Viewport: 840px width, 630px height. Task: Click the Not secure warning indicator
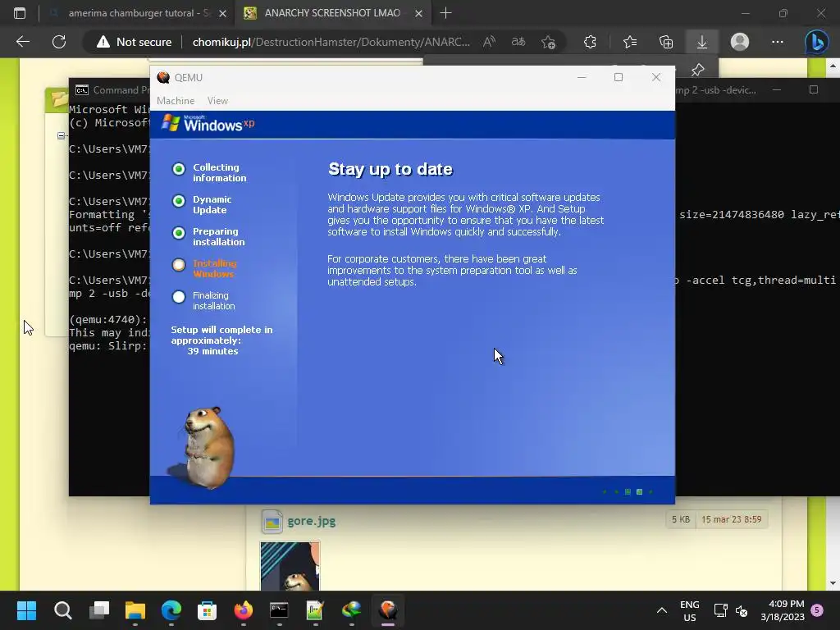pyautogui.click(x=135, y=42)
